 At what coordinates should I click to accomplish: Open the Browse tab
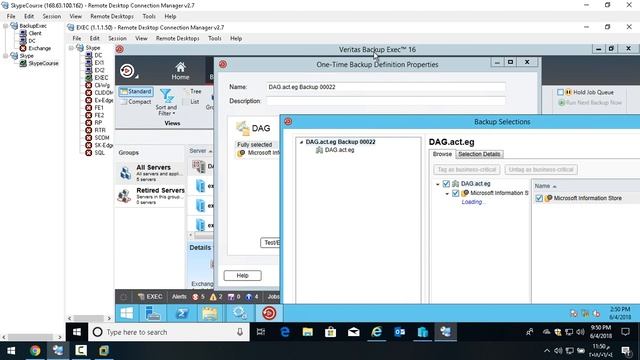(x=442, y=154)
